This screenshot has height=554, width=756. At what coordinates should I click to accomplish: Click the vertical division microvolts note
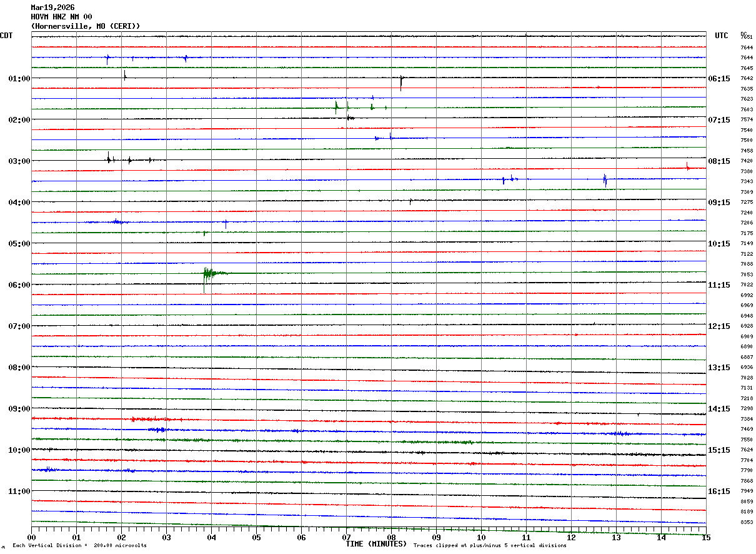(x=79, y=546)
